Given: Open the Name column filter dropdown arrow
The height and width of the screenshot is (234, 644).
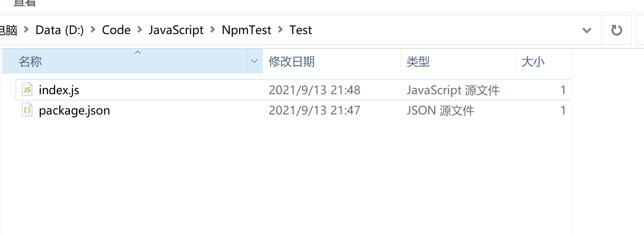Looking at the screenshot, I should click(254, 61).
